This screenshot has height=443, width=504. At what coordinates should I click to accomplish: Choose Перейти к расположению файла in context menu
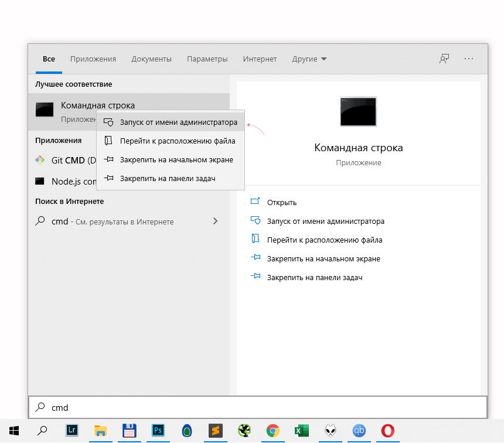click(x=171, y=141)
